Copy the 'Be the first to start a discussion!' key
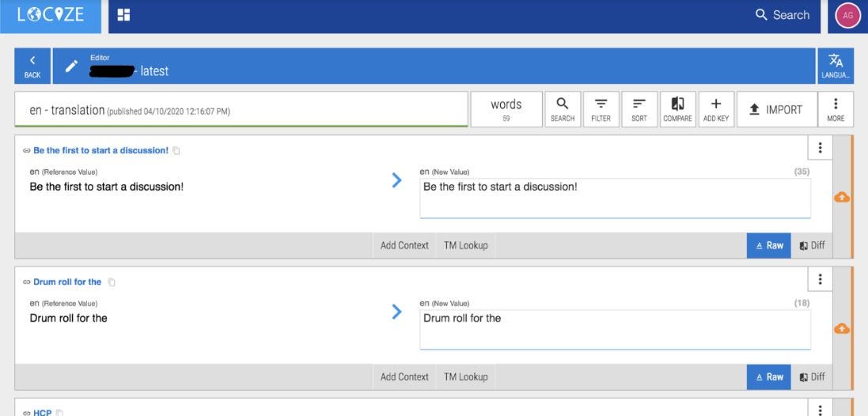This screenshot has width=868, height=416. (x=176, y=150)
